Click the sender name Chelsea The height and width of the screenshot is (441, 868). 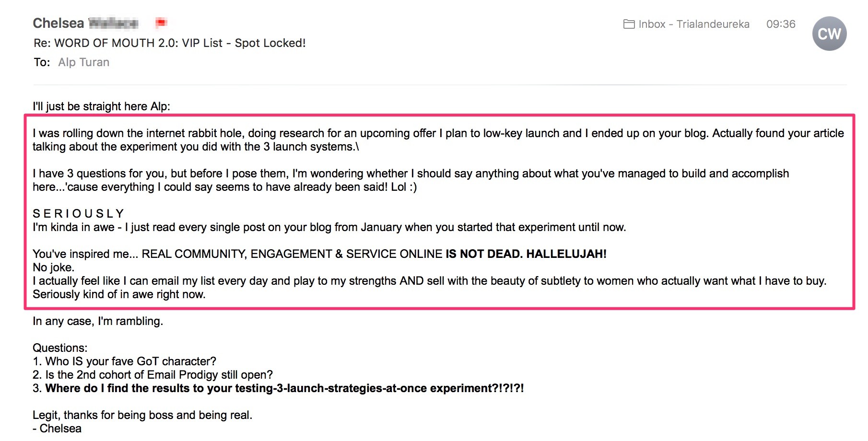point(59,23)
